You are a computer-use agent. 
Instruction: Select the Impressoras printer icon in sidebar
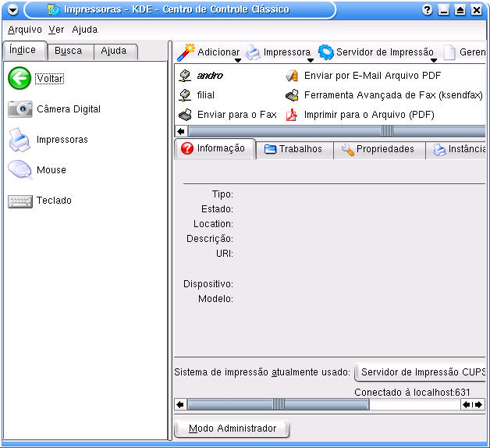pos(20,140)
